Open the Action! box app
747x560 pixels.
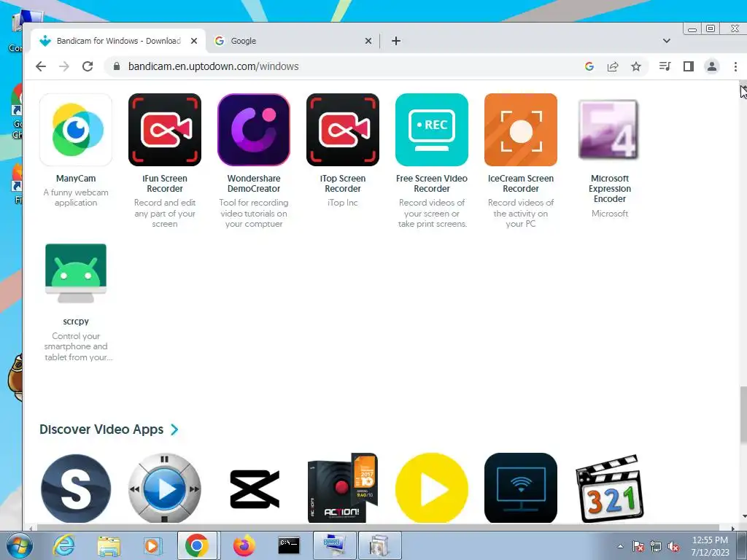[x=343, y=488]
